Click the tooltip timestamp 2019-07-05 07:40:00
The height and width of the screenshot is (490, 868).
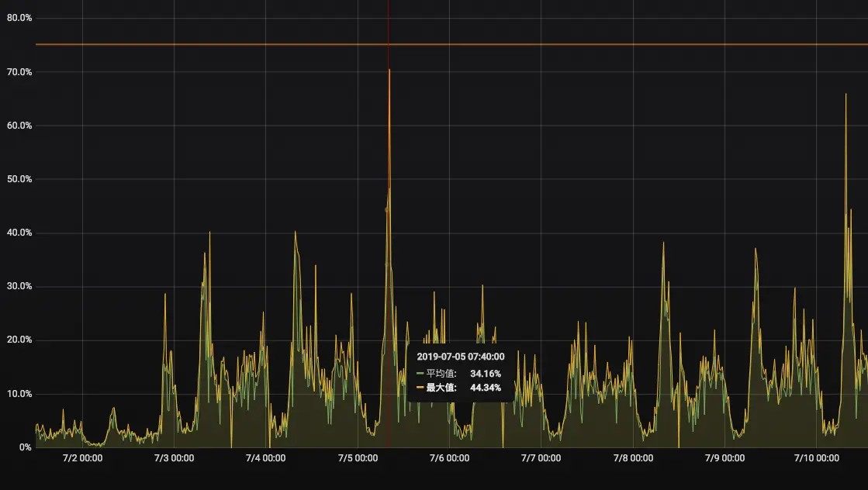click(461, 357)
